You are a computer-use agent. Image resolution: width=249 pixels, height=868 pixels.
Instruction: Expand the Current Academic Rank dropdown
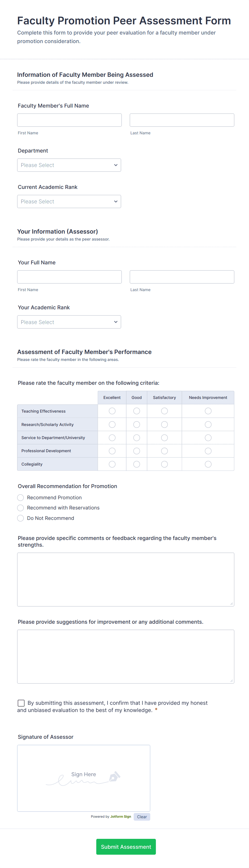point(69,201)
